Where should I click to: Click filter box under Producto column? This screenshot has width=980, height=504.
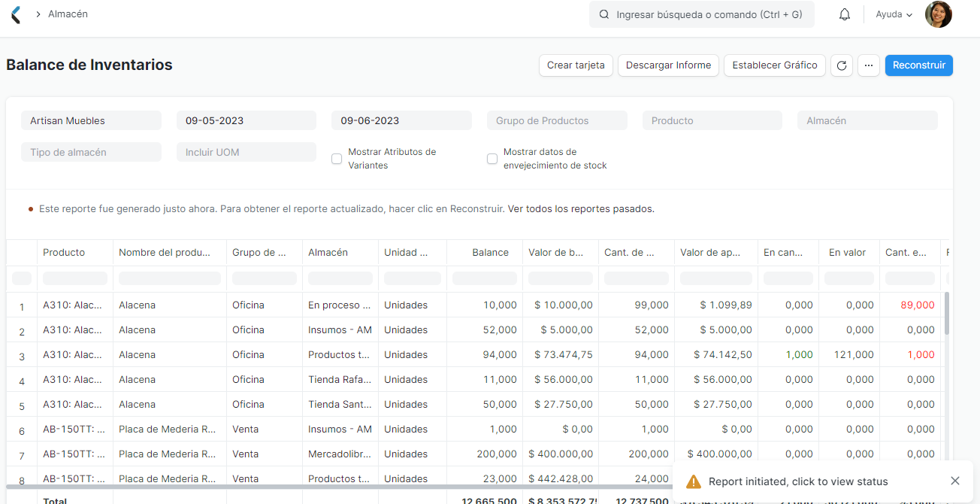(x=75, y=278)
